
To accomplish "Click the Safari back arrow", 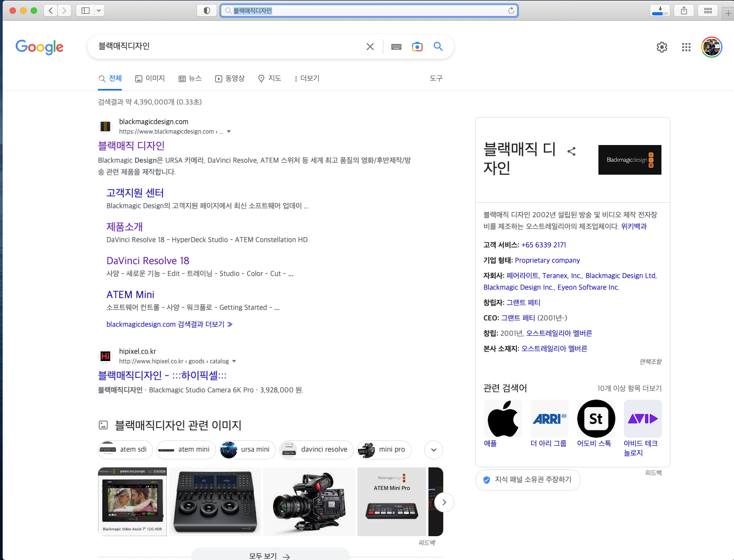I will 50,11.
